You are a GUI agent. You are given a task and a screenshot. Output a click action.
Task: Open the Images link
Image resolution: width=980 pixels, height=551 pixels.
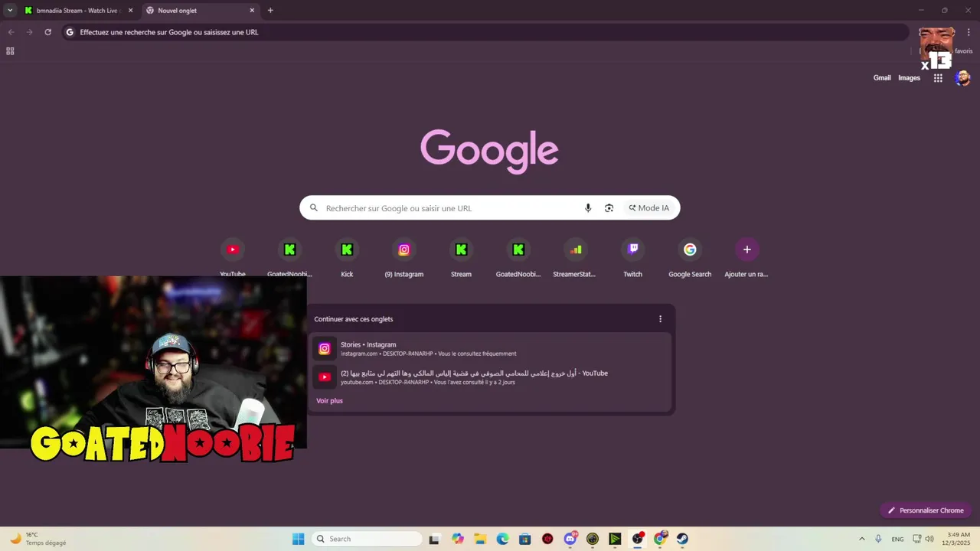[x=909, y=78]
